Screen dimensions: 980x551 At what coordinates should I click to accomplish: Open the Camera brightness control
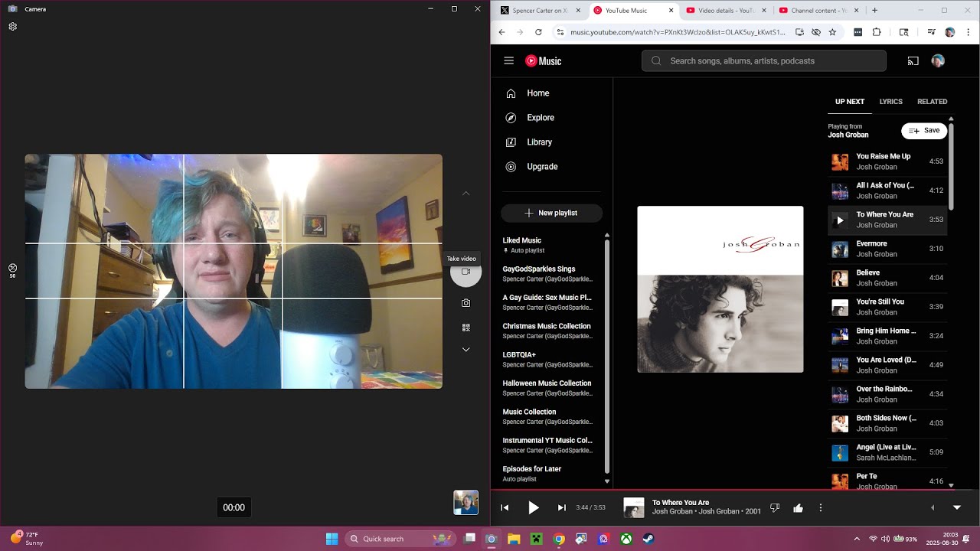[13, 269]
